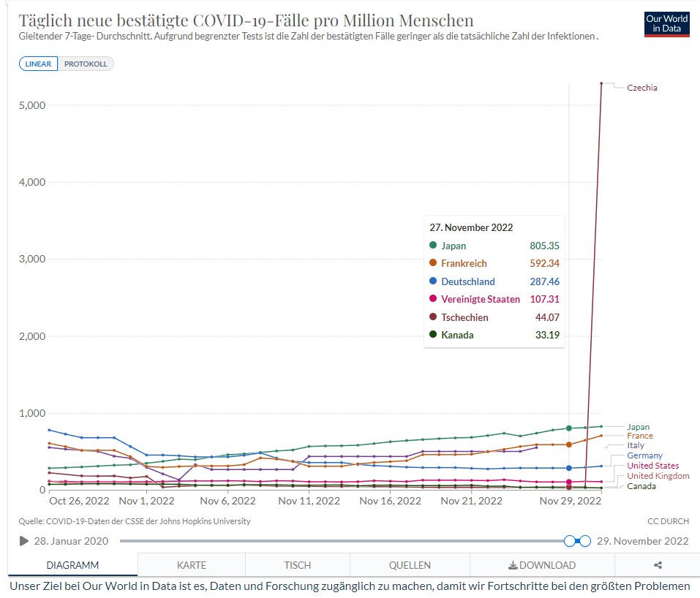This screenshot has height=598, width=700.
Task: Click the tooltip value 592.34
Action: coord(545,264)
